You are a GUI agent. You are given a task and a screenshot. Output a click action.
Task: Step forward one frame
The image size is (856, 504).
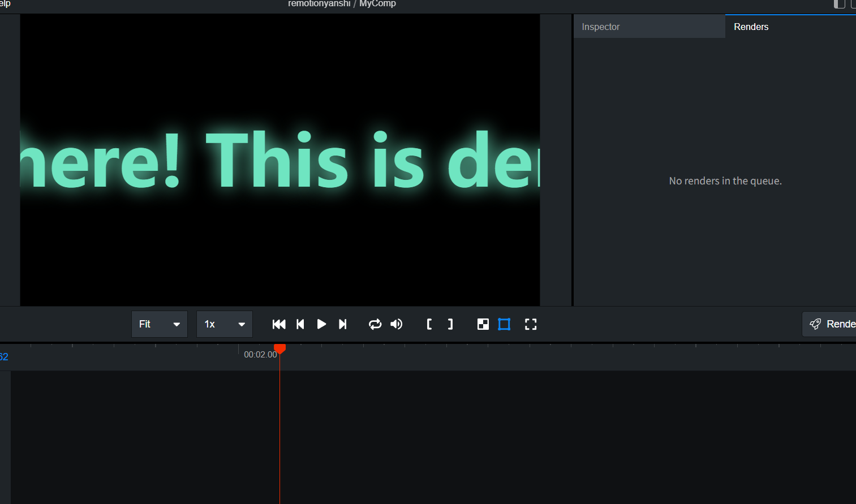click(x=342, y=324)
